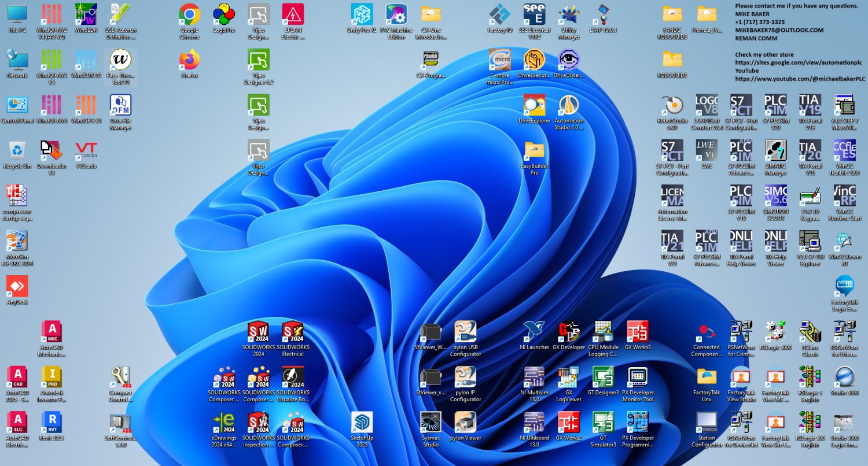This screenshot has width=868, height=466.
Task: Open Data File Manager
Action: coord(121,112)
